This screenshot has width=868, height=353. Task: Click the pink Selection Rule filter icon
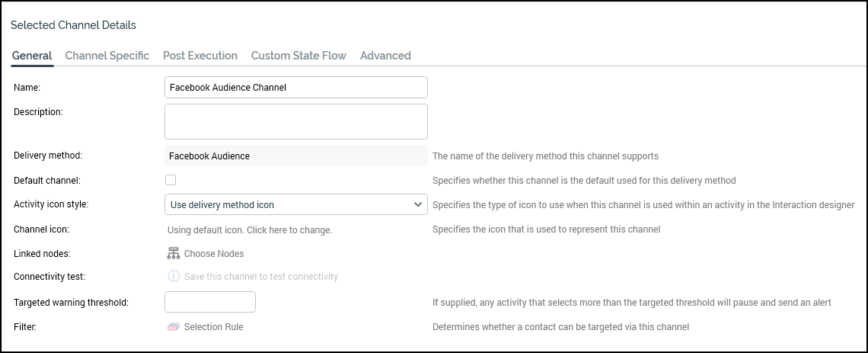(173, 327)
